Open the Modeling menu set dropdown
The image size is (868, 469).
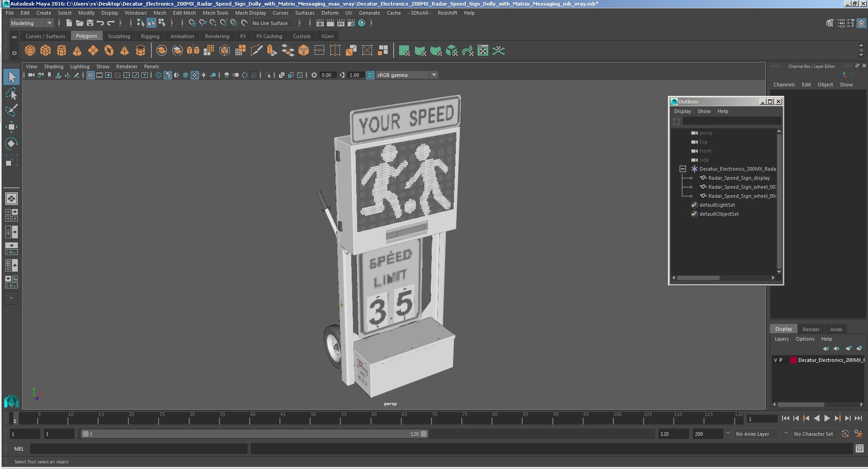coord(31,23)
